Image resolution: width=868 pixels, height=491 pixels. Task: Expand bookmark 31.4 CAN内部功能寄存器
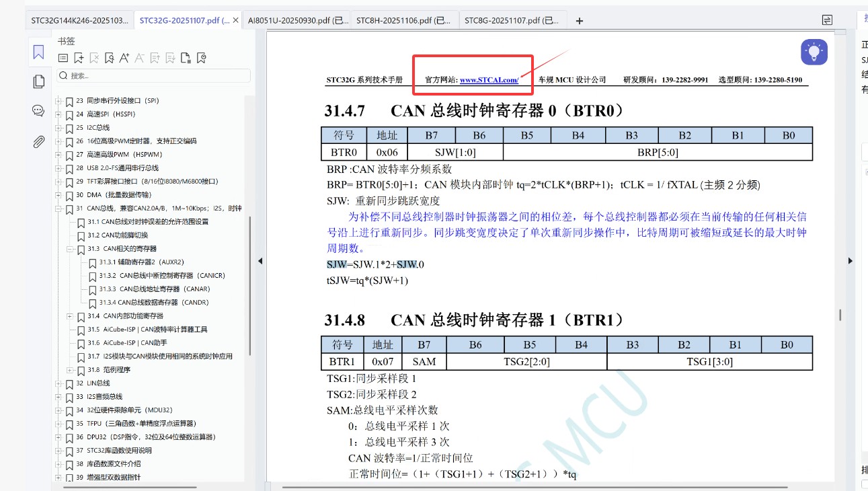(x=69, y=316)
